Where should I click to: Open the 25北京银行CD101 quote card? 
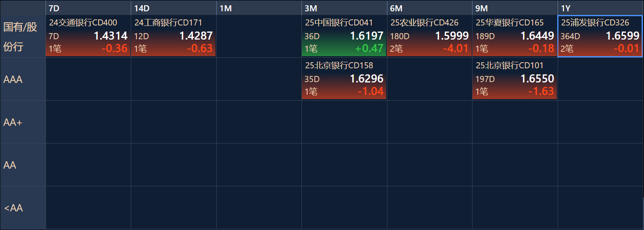point(515,79)
